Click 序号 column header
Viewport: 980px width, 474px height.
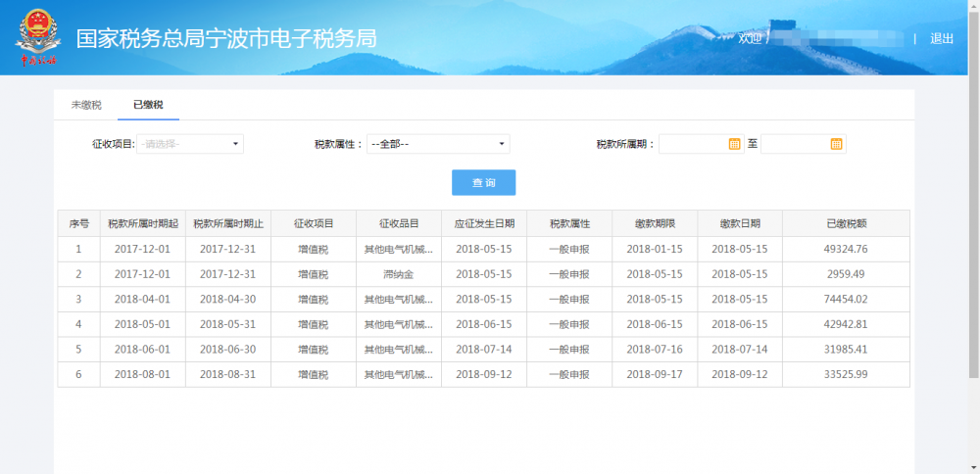(x=78, y=223)
